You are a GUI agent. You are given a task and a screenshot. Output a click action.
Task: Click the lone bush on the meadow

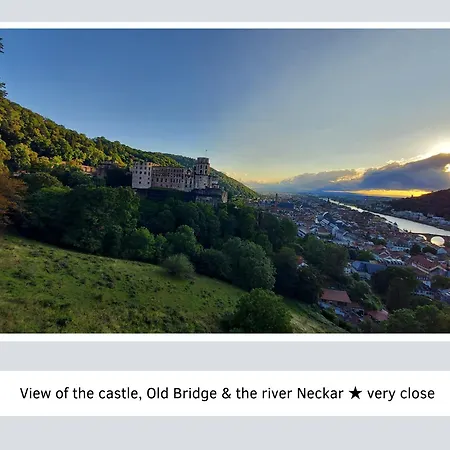click(x=179, y=265)
